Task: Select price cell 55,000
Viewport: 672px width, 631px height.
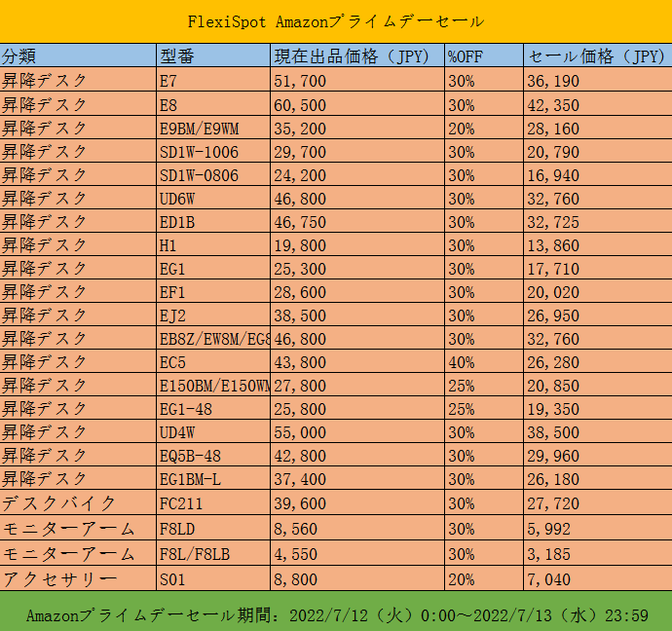Action: (x=357, y=431)
